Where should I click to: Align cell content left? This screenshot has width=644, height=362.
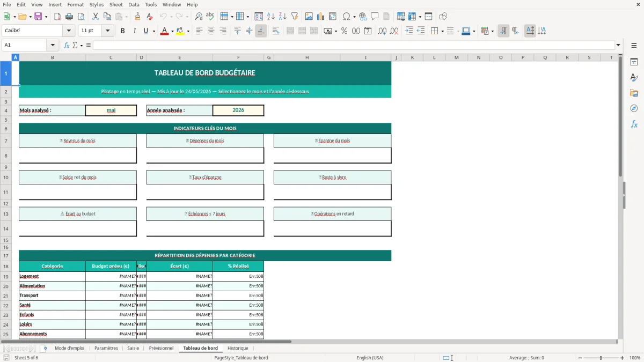(199, 31)
